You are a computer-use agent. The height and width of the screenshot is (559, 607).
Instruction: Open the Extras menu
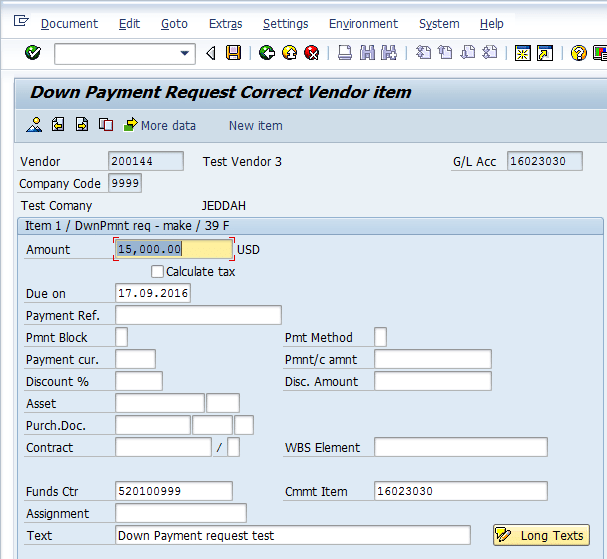pos(225,24)
